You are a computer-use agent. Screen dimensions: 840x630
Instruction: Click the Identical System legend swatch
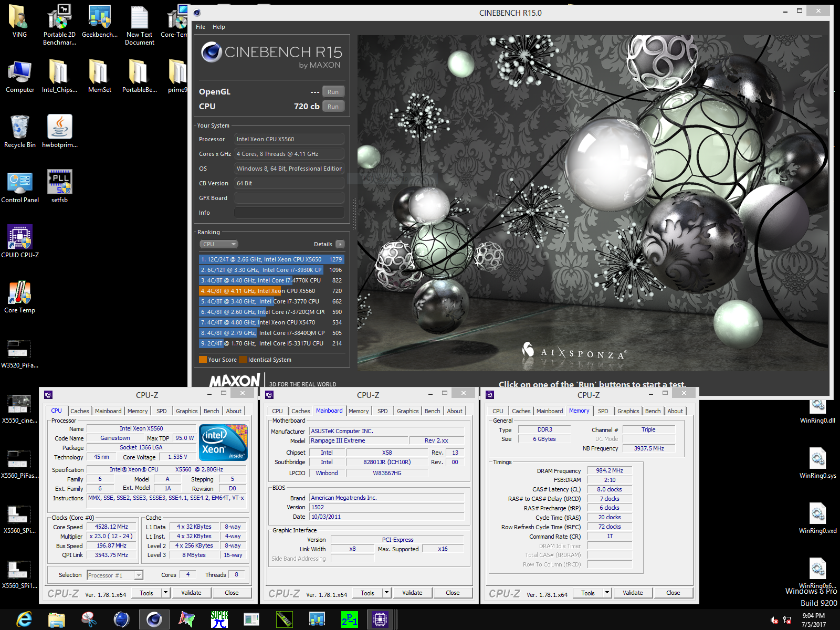(243, 360)
